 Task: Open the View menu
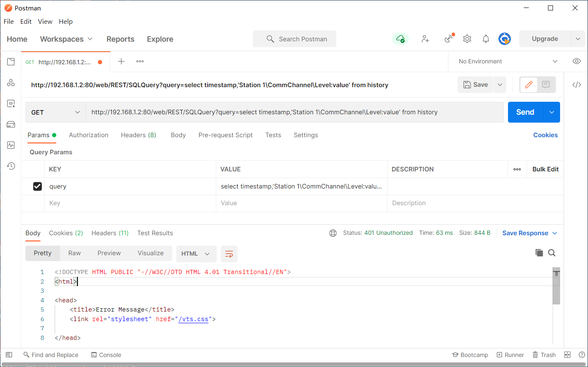point(45,22)
